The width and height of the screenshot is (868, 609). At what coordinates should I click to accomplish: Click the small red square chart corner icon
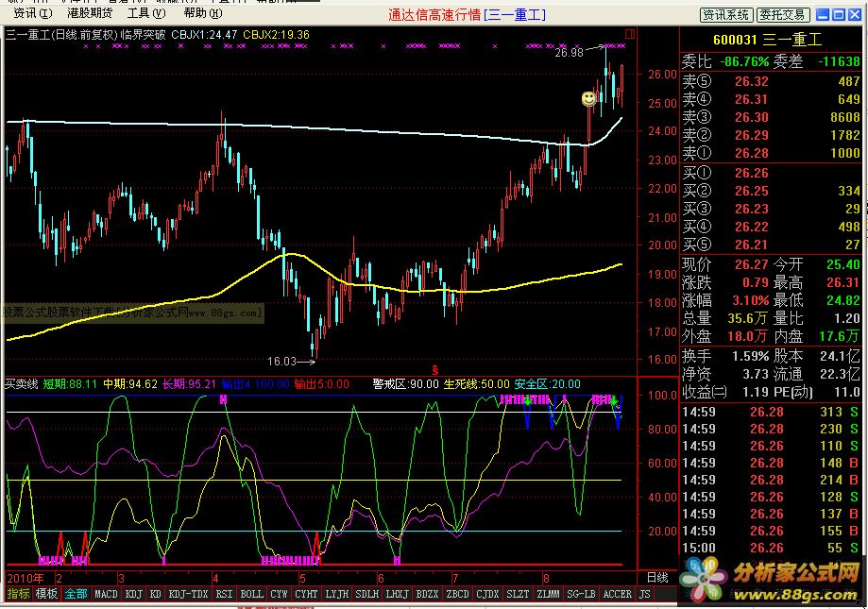click(630, 34)
